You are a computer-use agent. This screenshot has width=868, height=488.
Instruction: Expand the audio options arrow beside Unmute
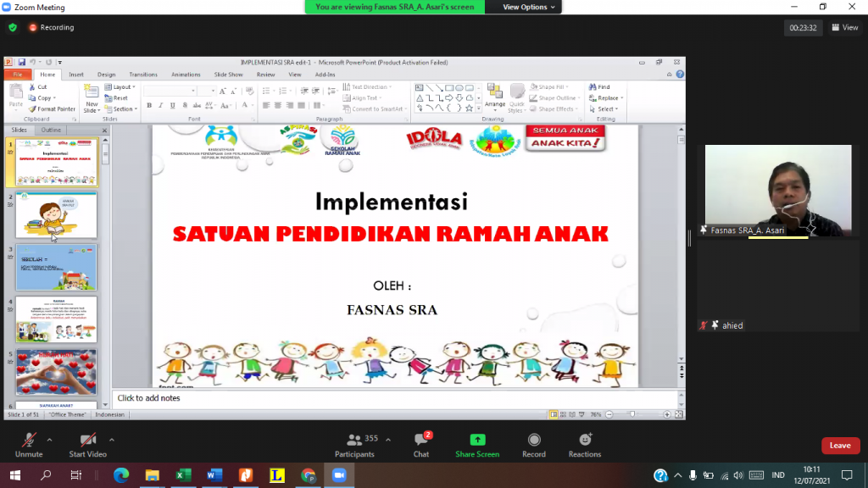pyautogui.click(x=49, y=440)
